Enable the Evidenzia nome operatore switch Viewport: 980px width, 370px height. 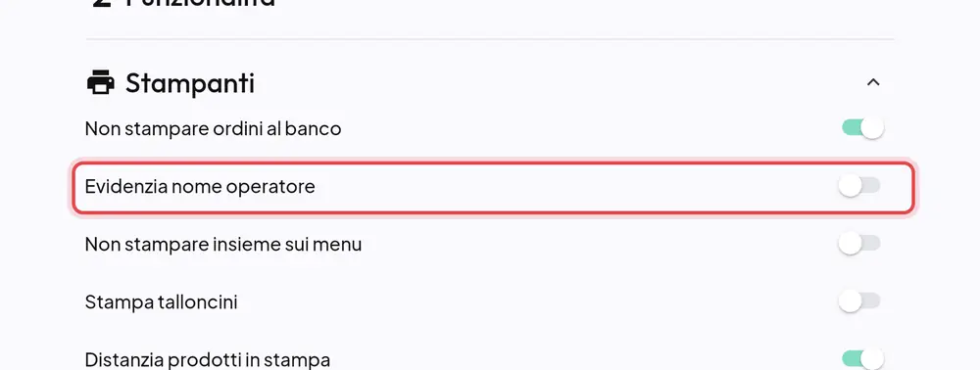[858, 185]
